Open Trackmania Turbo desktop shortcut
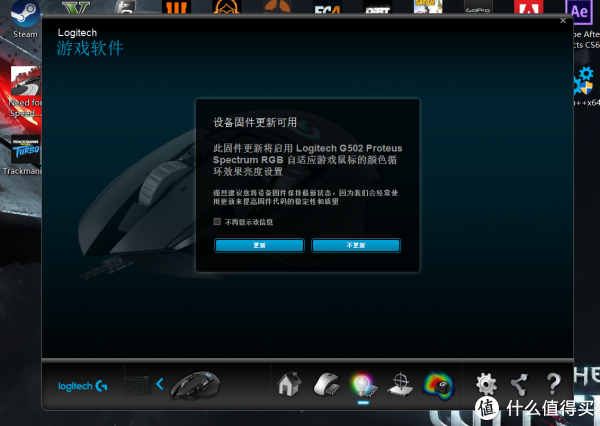Viewport: 600px width, 426px height. (25, 155)
